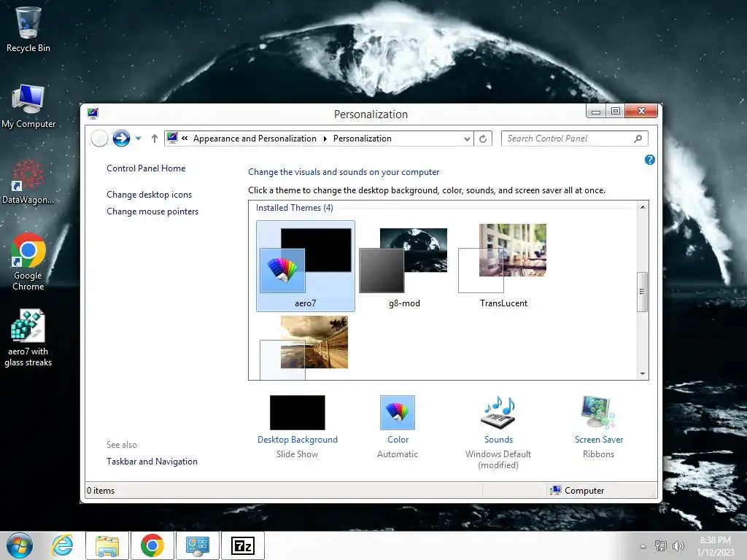Click the search magnifier icon
747x560 pixels.
[638, 139]
